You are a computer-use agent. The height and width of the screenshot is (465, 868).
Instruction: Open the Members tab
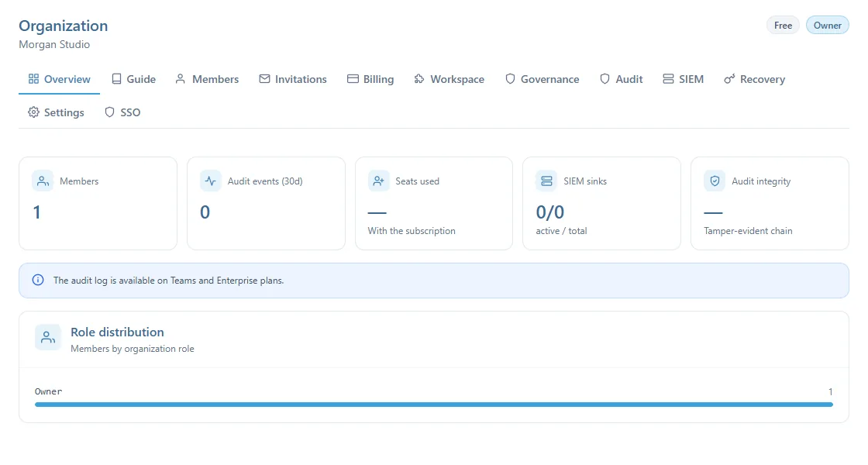207,79
